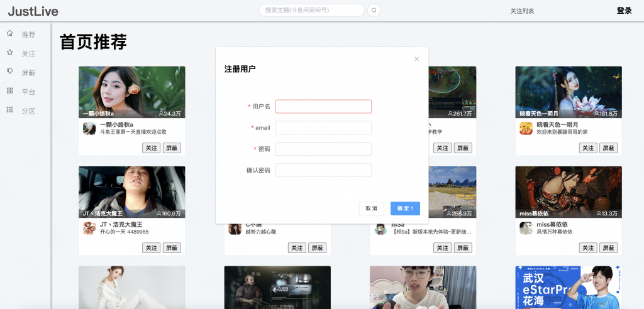Click the title 斗鱼王菲第一天直播欢迎点歌
644x309 pixels.
point(133,132)
